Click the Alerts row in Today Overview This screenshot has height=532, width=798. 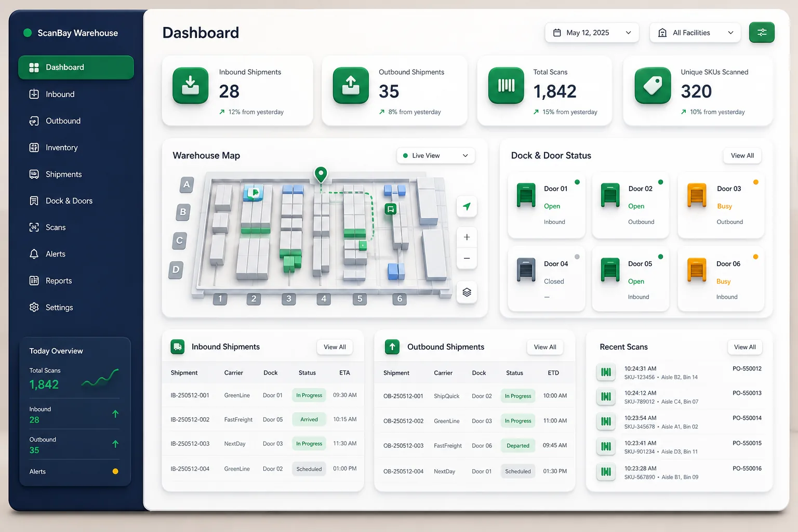[74, 472]
